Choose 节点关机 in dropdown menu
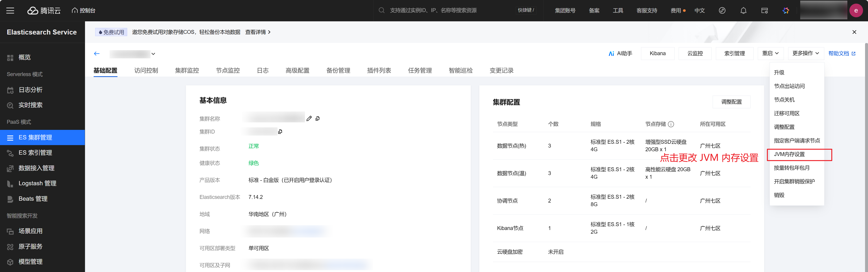This screenshot has width=868, height=272. pos(784,100)
